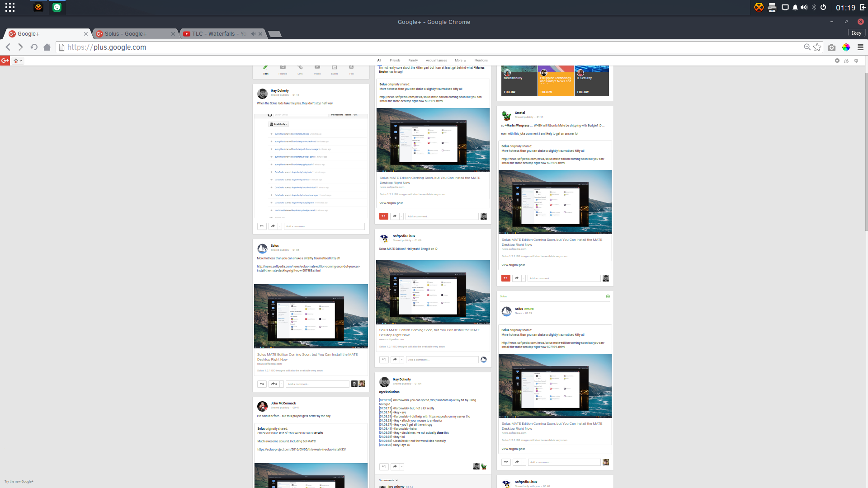+1 the Ikey Doherty 01:13 post
Screen dimensions: 868x488
pyautogui.click(x=262, y=226)
